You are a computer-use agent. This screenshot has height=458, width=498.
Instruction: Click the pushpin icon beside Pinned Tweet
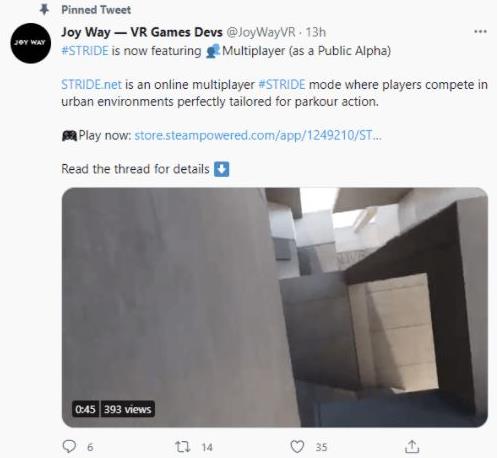44,10
